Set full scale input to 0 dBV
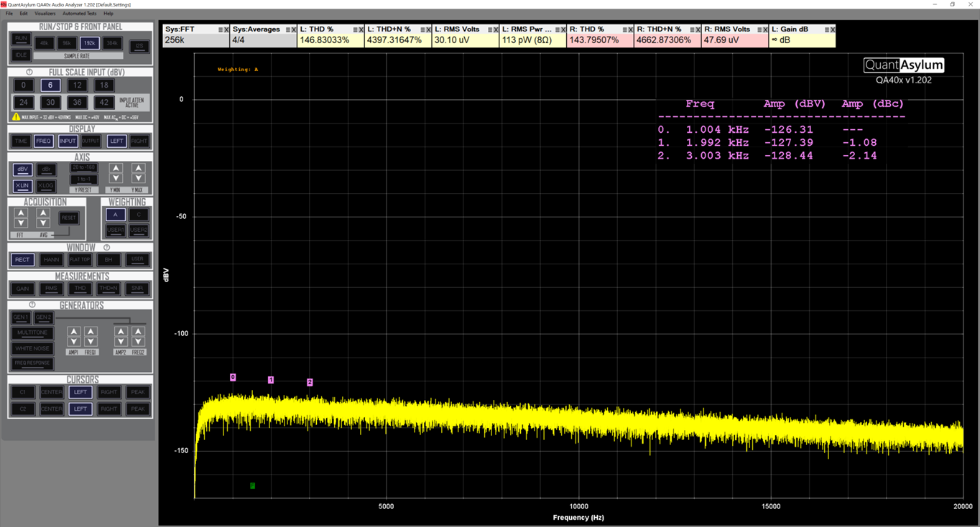Viewport: 980px width, 527px height. (x=24, y=85)
